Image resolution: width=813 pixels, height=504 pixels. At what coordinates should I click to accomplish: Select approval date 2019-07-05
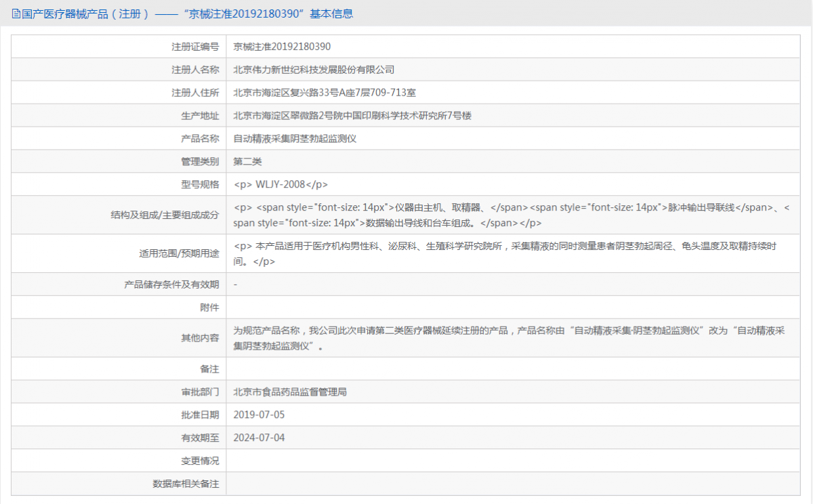(259, 415)
